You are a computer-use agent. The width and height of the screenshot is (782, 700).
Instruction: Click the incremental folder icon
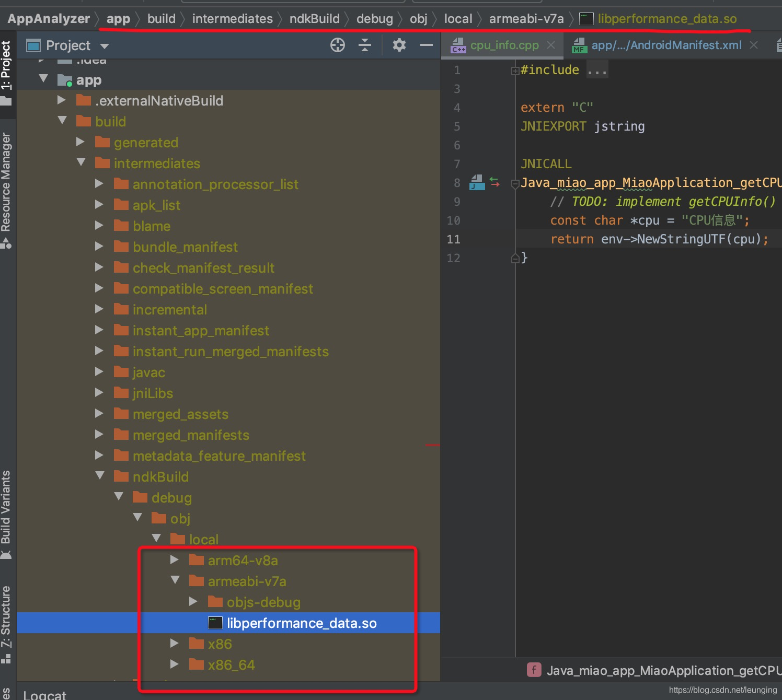(x=121, y=309)
